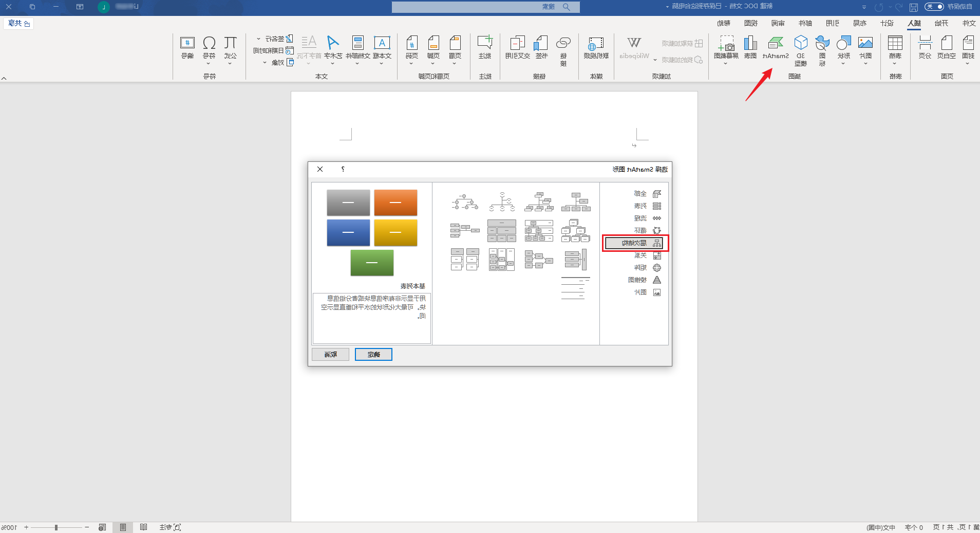This screenshot has width=980, height=533.
Task: Switch to the 设计 Design tab
Action: click(887, 23)
